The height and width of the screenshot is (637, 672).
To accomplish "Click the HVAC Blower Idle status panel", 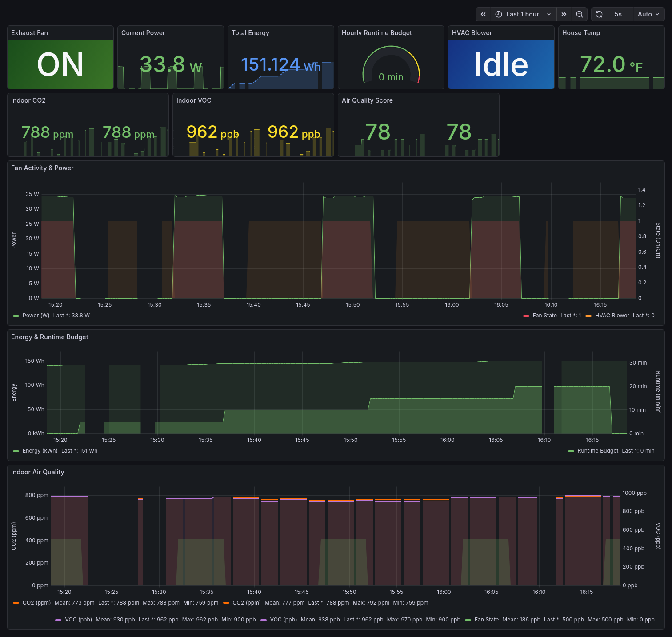I will pyautogui.click(x=501, y=64).
